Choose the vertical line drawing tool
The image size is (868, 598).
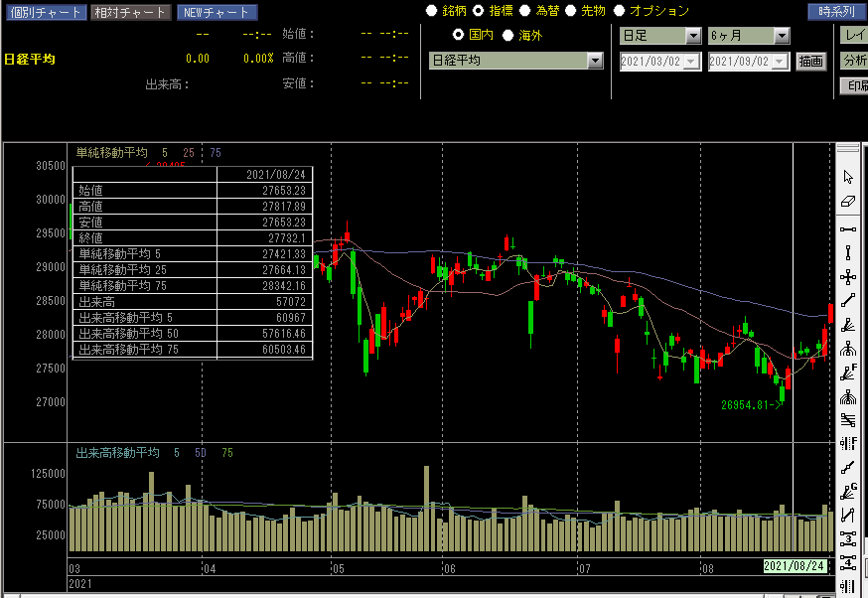848,252
